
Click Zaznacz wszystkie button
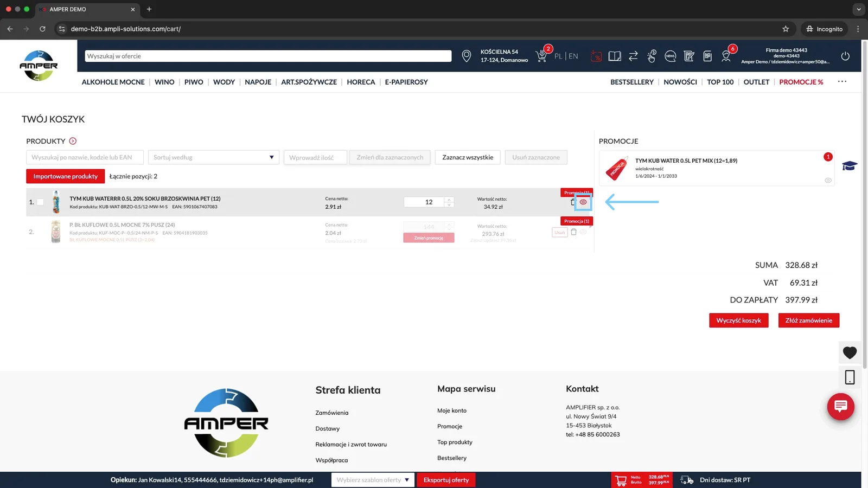[468, 157]
